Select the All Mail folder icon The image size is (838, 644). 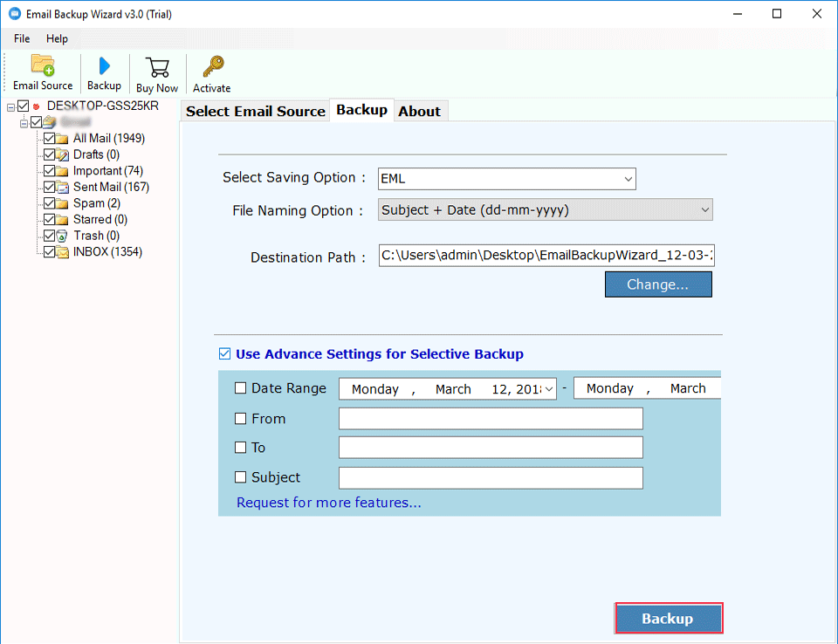click(x=63, y=139)
